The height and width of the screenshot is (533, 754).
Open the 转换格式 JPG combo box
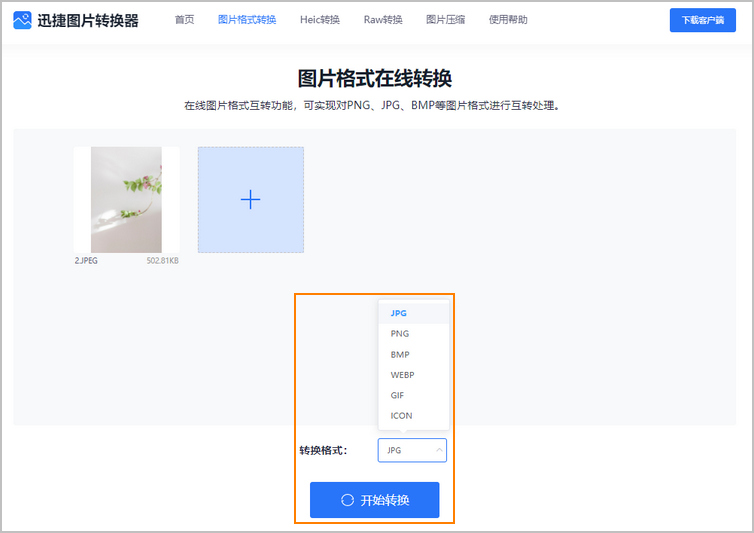pyautogui.click(x=412, y=450)
